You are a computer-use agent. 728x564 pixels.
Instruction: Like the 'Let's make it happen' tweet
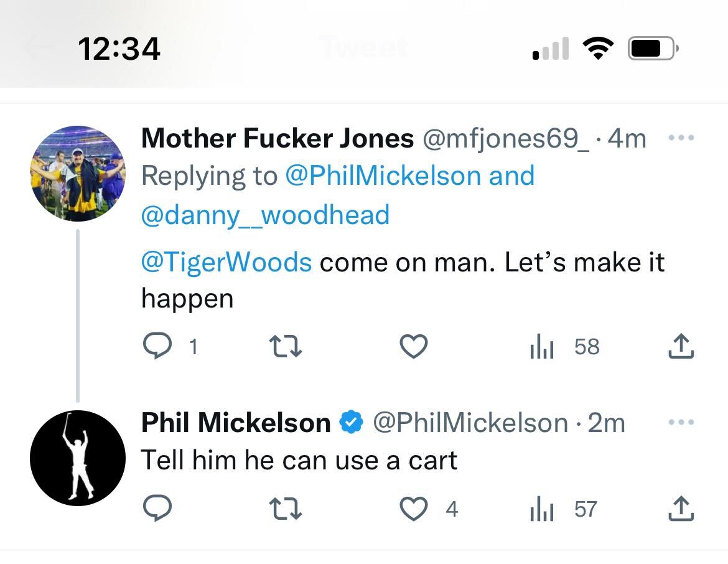tap(413, 346)
